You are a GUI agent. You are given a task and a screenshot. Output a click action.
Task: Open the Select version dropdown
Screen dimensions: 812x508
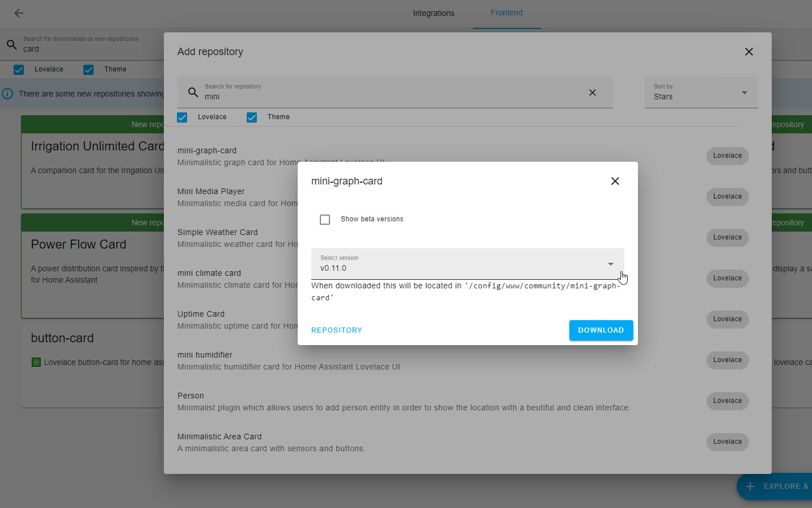point(467,263)
